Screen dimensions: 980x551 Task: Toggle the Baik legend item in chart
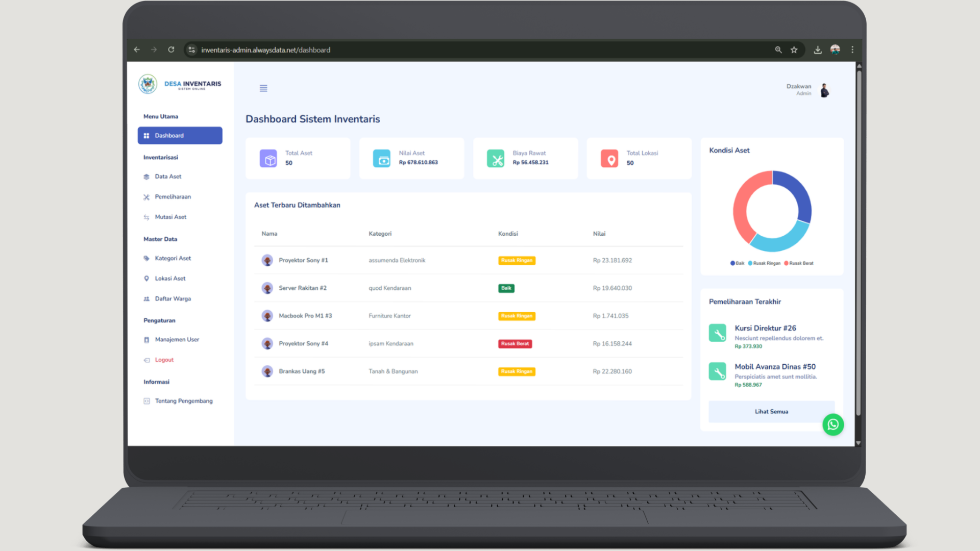(x=737, y=263)
